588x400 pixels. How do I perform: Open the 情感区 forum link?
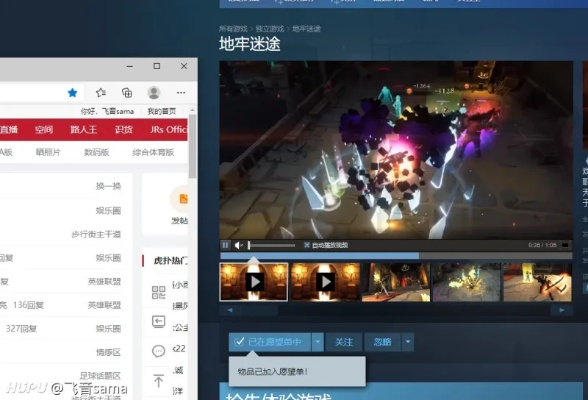pyautogui.click(x=108, y=352)
